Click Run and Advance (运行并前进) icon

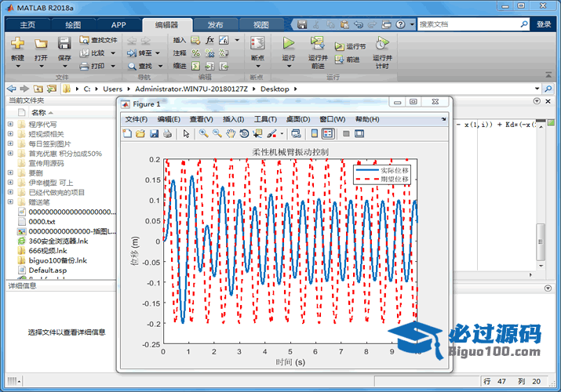tap(317, 43)
